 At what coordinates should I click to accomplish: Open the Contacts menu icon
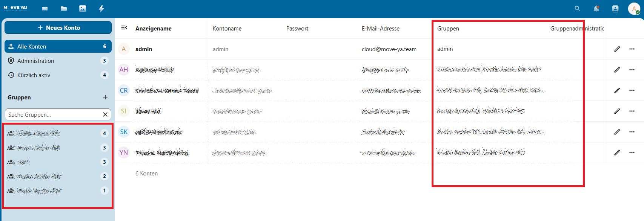pos(615,9)
